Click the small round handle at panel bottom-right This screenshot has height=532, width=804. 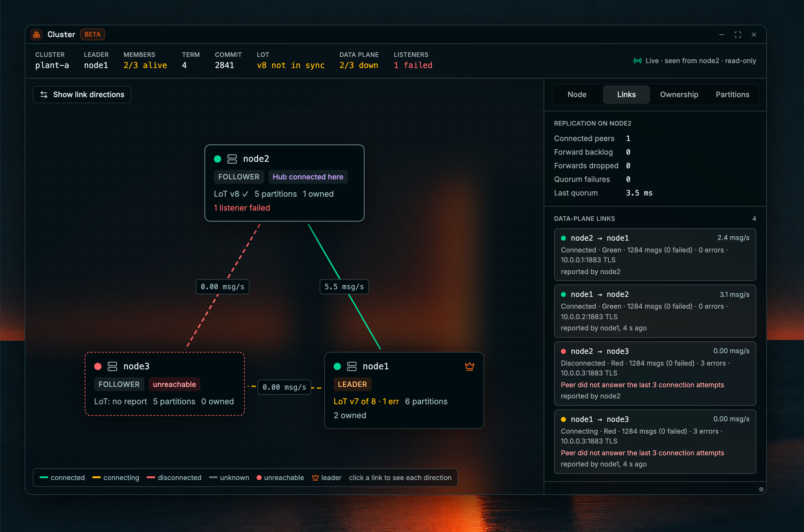click(761, 489)
